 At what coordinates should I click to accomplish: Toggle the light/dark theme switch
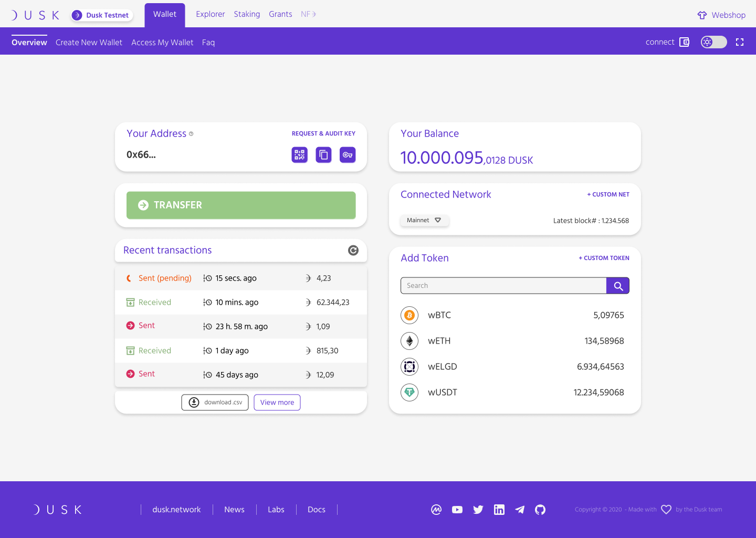(x=714, y=42)
